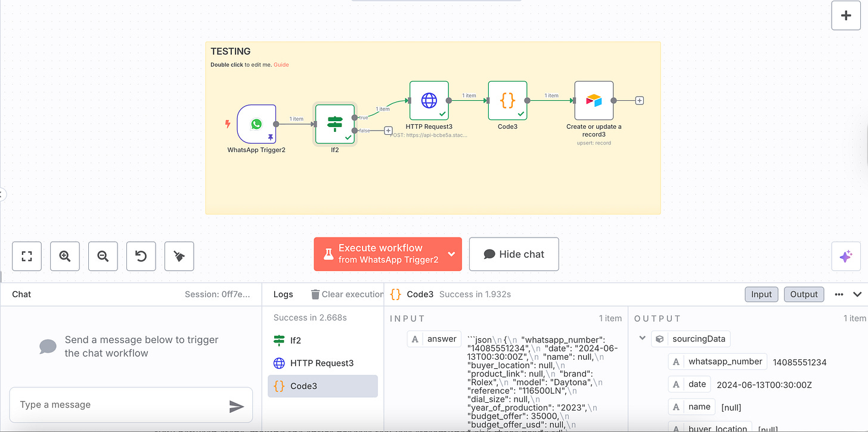Viewport: 868px width, 432px height.
Task: Send the chat message with the arrow icon
Action: pyautogui.click(x=237, y=406)
